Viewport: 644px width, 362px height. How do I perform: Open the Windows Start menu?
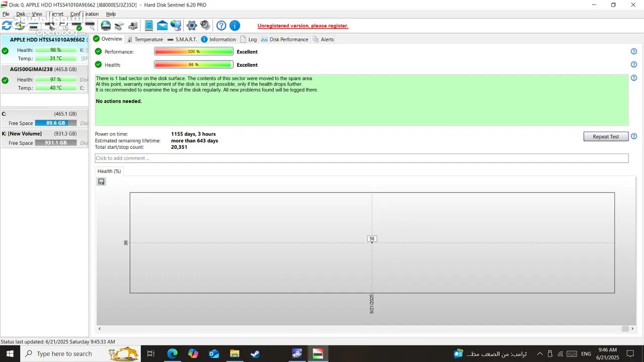[10, 353]
